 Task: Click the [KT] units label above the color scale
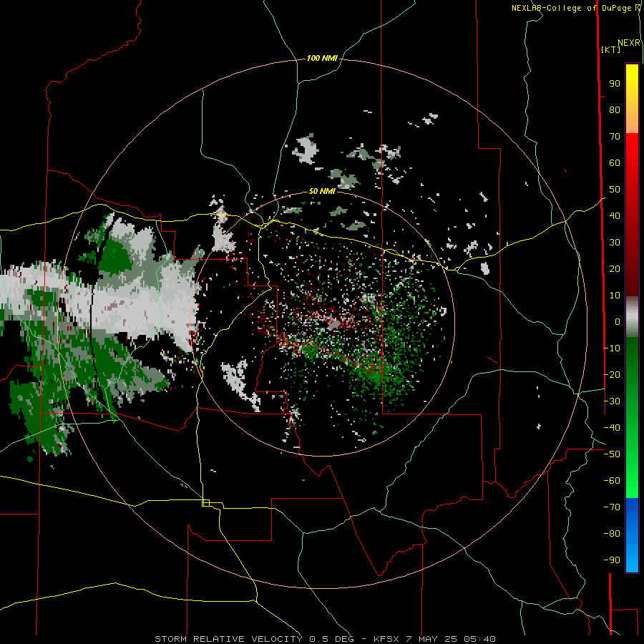(x=611, y=49)
